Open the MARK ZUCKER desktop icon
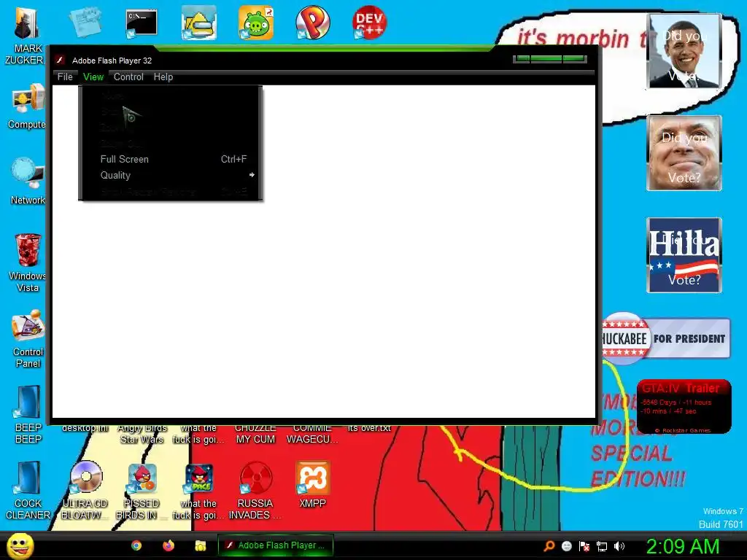This screenshot has width=747, height=560. 26,36
